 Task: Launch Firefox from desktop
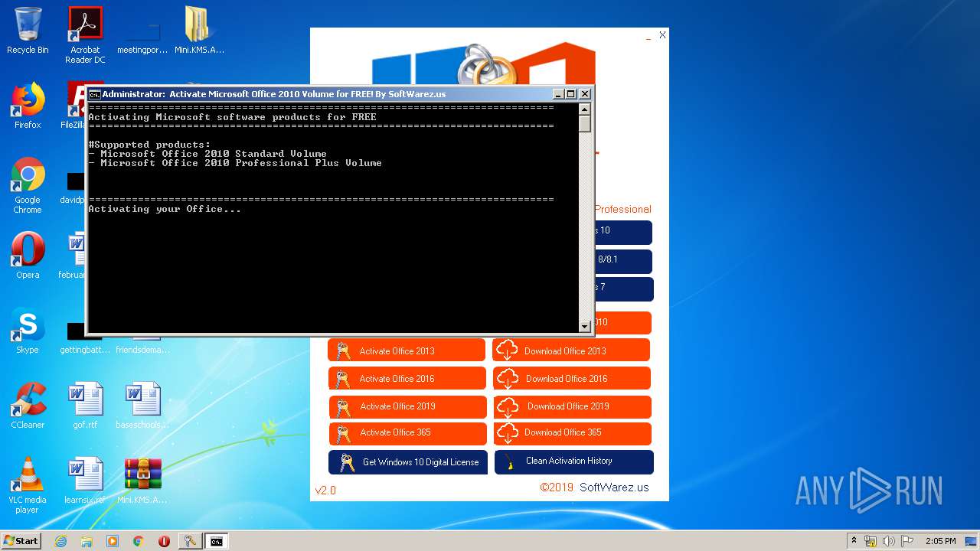28,106
